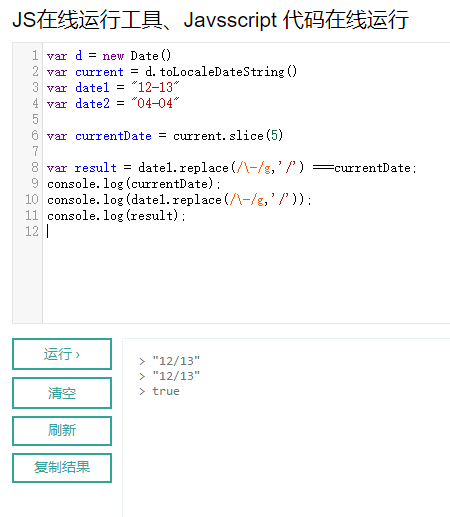This screenshot has width=450, height=517.
Task: Click the "12-13" string on line 3
Action: pos(155,87)
